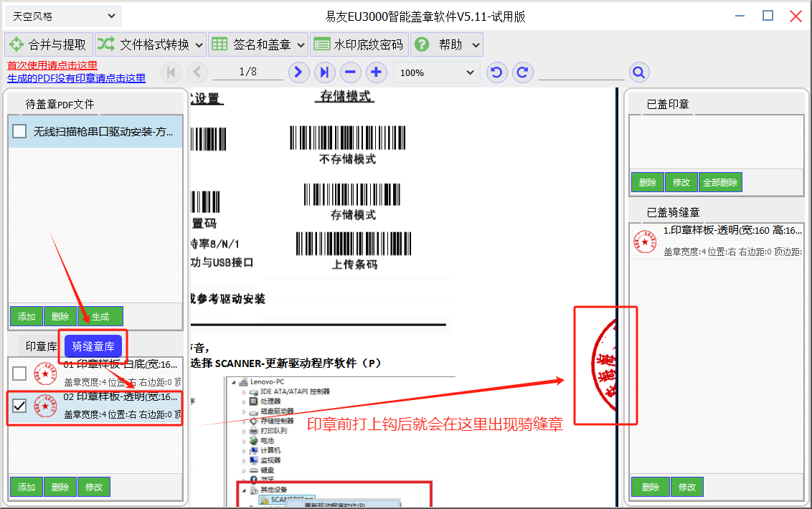Screen dimensions: 812x509
Task: Click the 首次使用请点击这里 link
Action: tap(52, 65)
